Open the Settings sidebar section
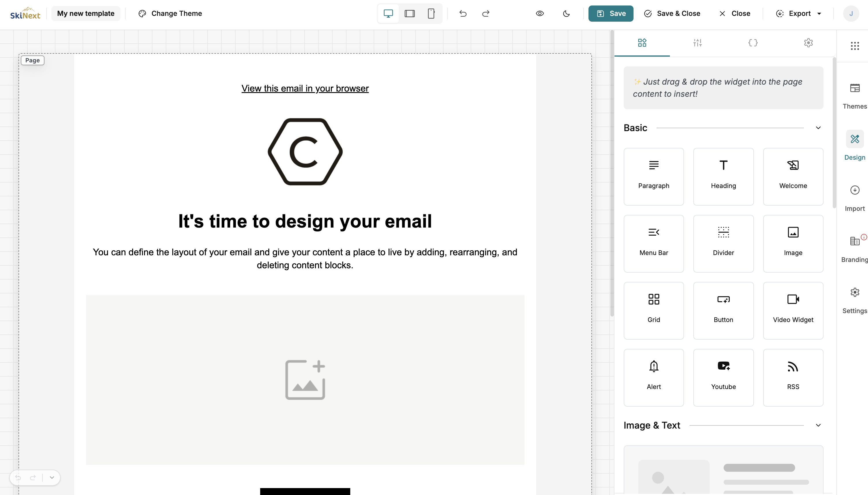Viewport: 868px width, 495px height. pos(855,301)
